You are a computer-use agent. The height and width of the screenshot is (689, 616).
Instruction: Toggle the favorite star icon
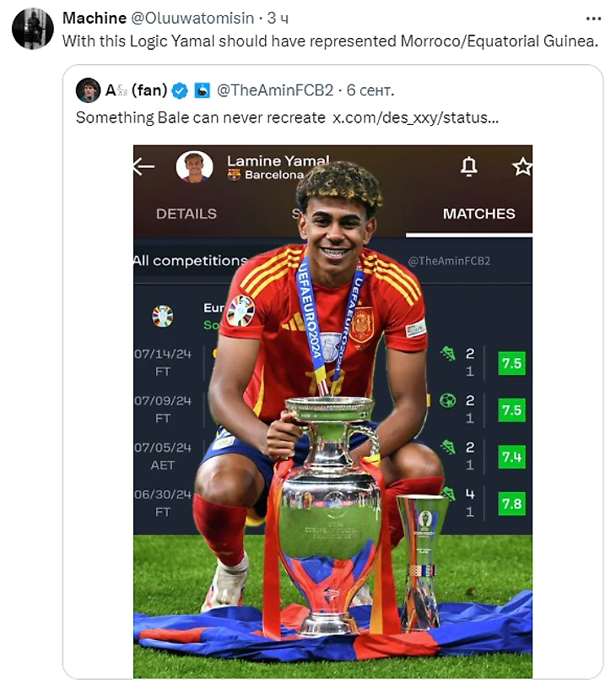tap(522, 166)
